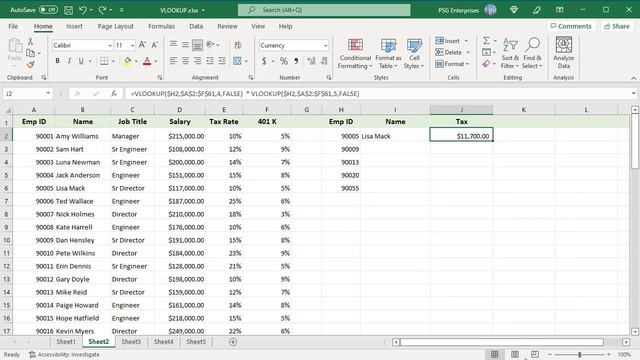Click the Wrap Text icon
Image resolution: width=640 pixels, height=360 pixels.
point(238,45)
